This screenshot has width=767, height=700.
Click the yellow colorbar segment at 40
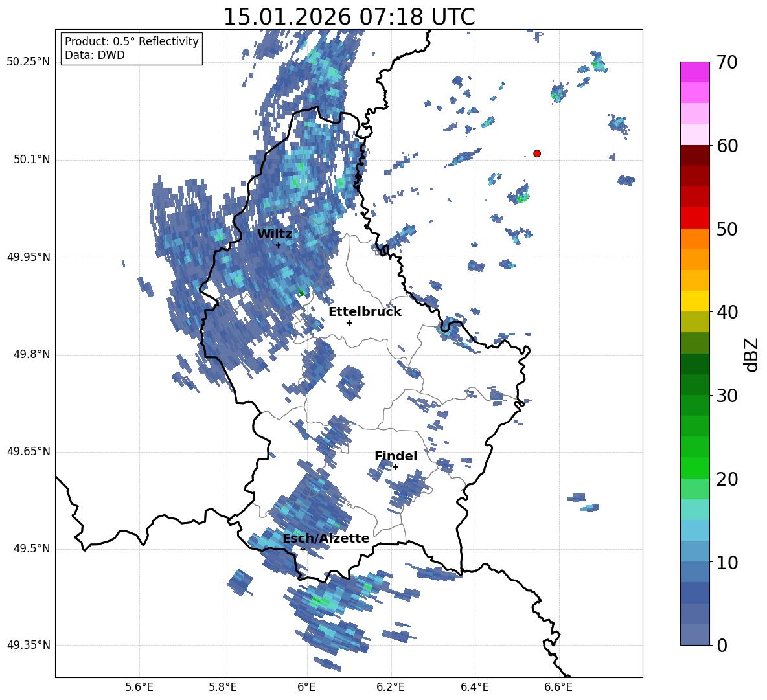pyautogui.click(x=695, y=301)
